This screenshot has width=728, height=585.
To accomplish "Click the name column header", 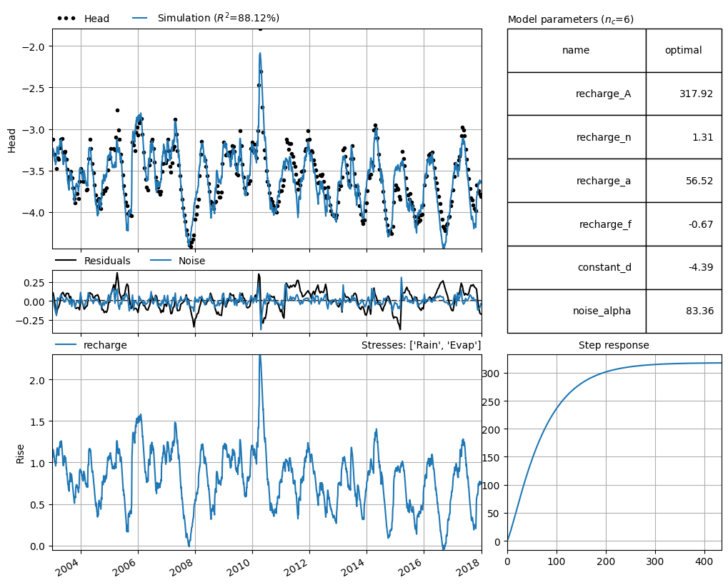I will [577, 51].
